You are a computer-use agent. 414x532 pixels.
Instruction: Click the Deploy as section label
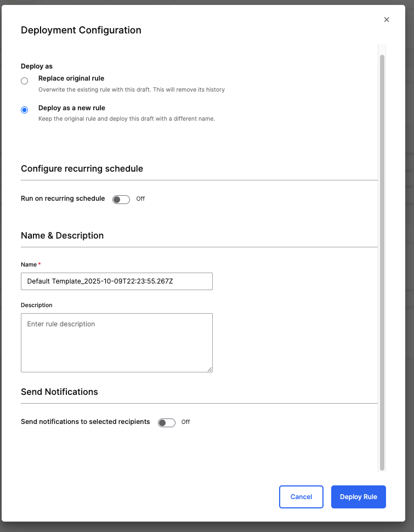36,66
